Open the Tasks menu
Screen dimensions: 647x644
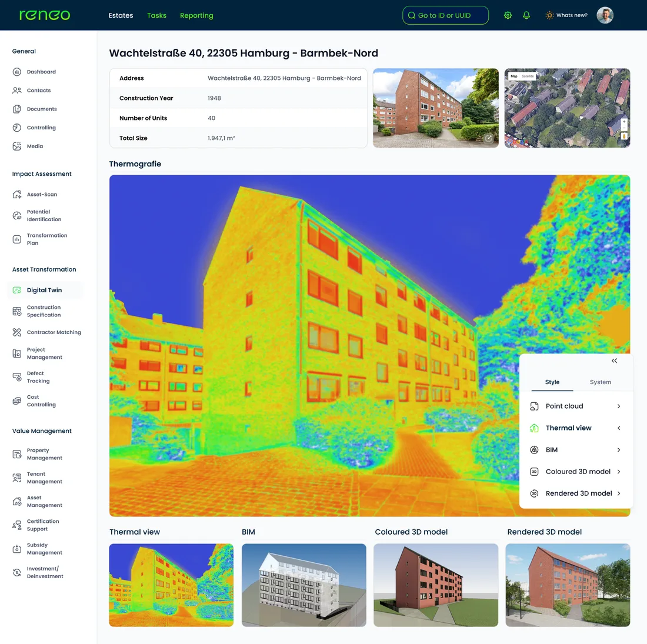tap(157, 15)
